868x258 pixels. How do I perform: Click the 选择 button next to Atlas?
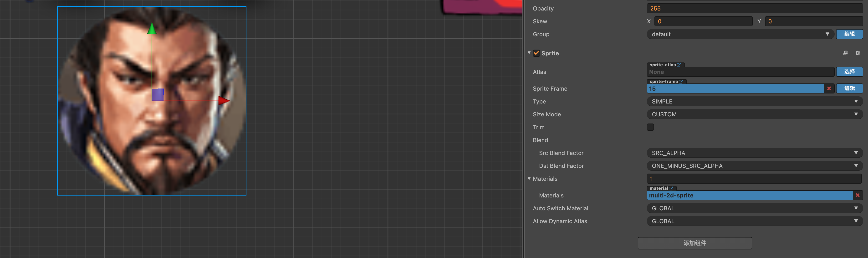point(849,72)
